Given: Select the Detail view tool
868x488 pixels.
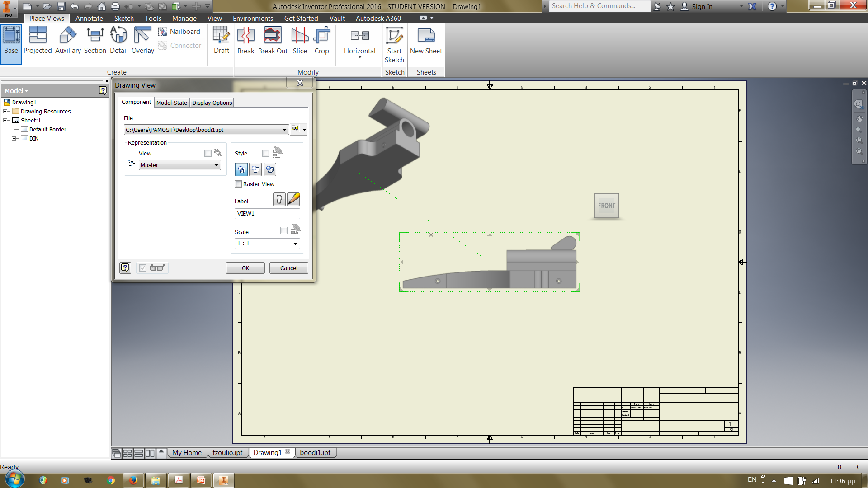Looking at the screenshot, I should [119, 41].
